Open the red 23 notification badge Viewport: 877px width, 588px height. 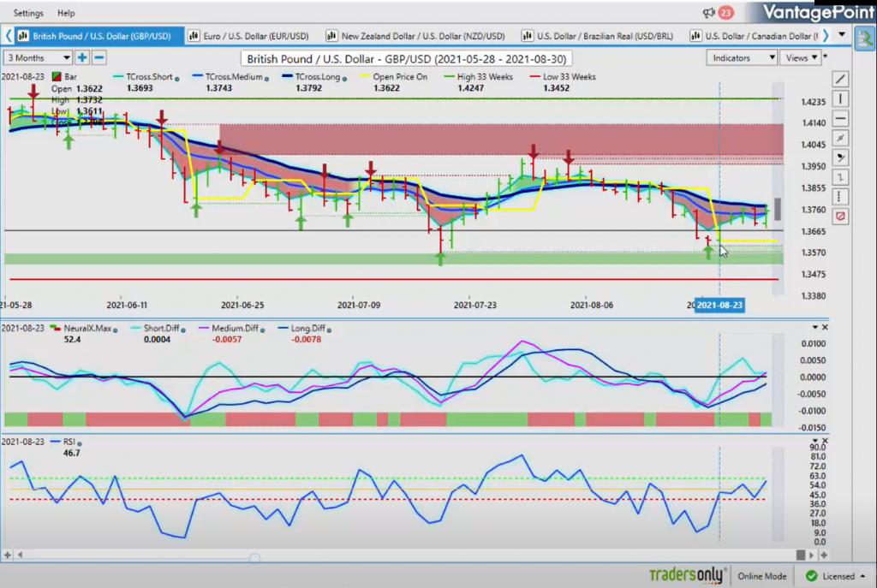click(x=725, y=12)
